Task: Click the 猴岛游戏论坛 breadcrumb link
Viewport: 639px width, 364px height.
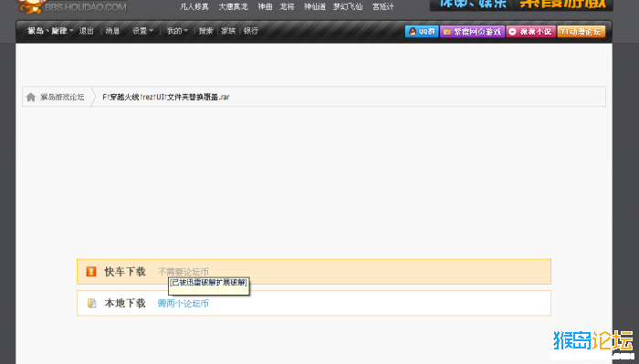Action: (x=62, y=97)
